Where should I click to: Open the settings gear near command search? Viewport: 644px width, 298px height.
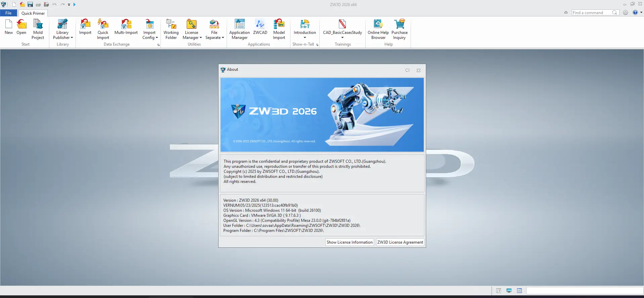[x=626, y=12]
